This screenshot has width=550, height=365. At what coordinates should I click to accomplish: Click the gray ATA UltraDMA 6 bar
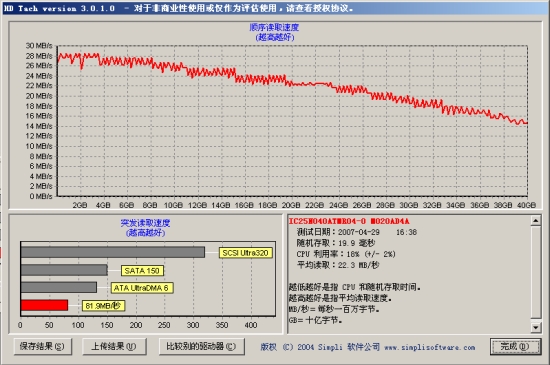click(x=59, y=287)
